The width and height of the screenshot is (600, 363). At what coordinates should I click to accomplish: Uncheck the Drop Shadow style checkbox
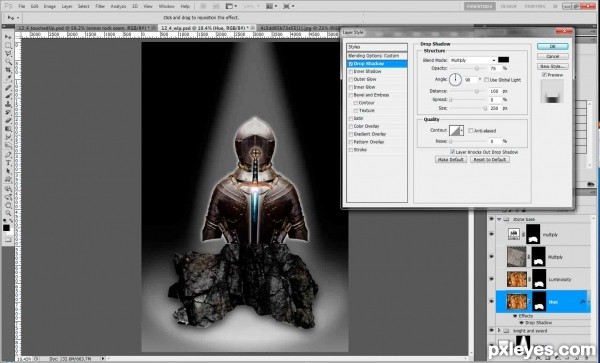[x=351, y=64]
